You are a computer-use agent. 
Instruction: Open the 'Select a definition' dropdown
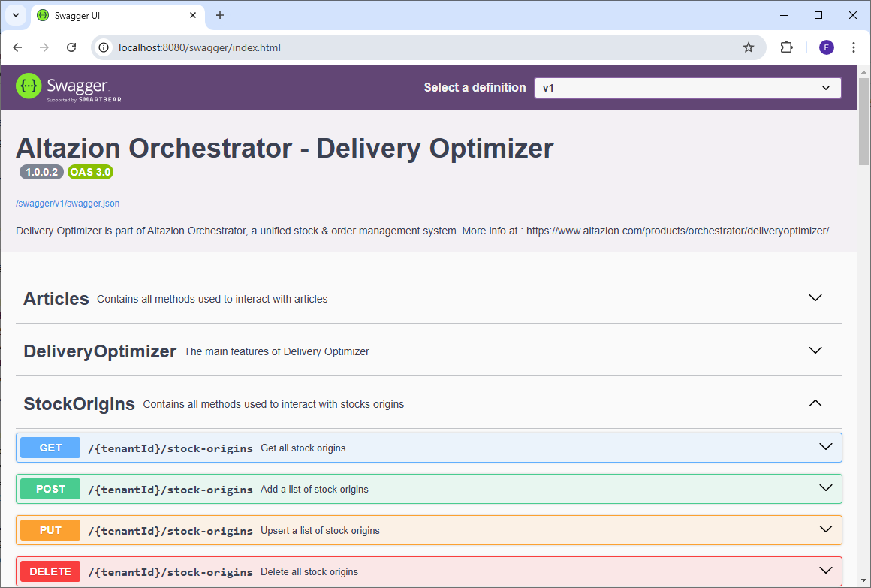click(687, 87)
